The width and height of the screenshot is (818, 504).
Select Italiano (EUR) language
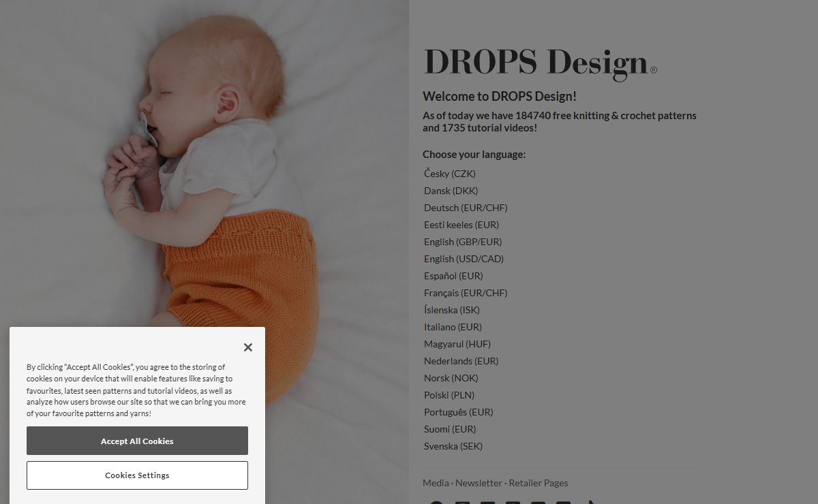[x=453, y=327]
